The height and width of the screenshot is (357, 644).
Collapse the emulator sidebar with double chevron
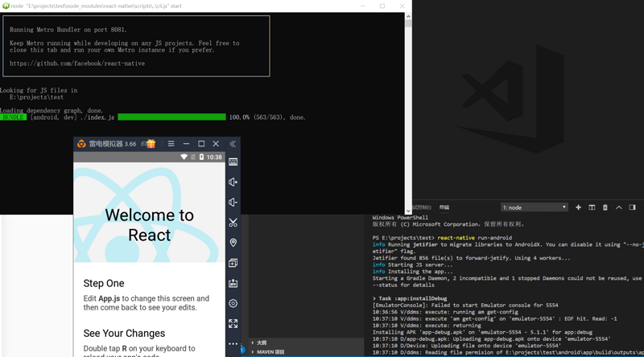coord(233,144)
